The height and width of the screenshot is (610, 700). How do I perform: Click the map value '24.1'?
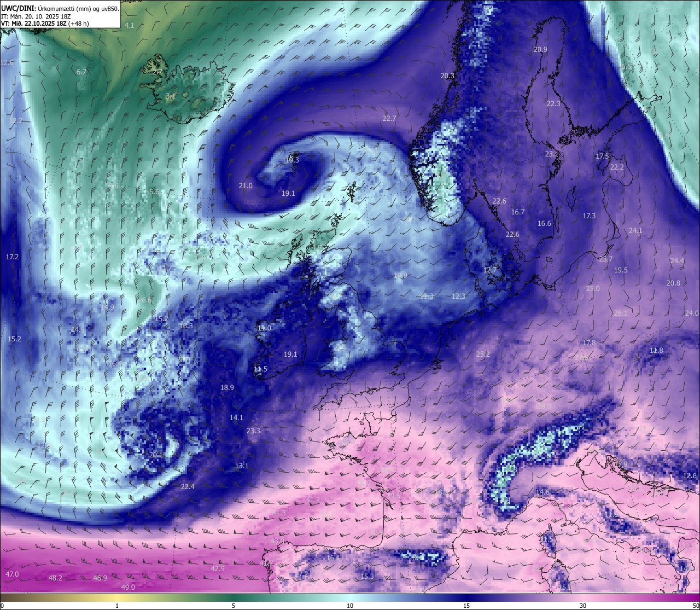click(635, 230)
